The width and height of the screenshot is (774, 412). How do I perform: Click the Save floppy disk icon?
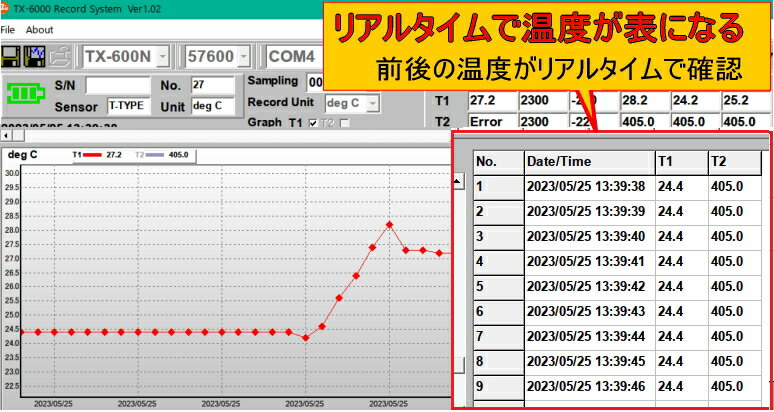(13, 55)
